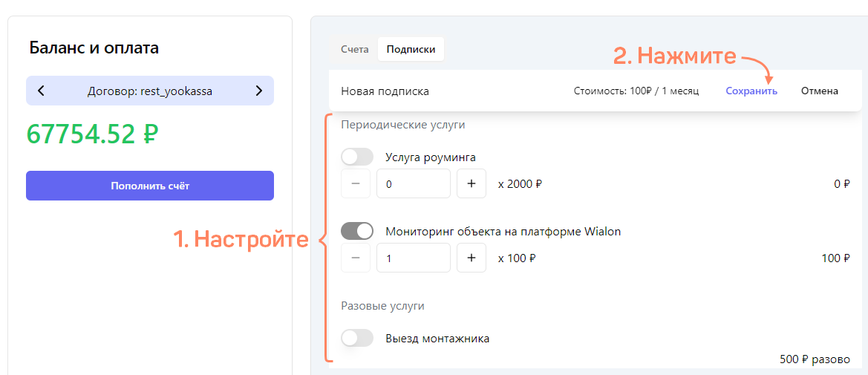Go to the previous contract with left chevron

coord(41,91)
